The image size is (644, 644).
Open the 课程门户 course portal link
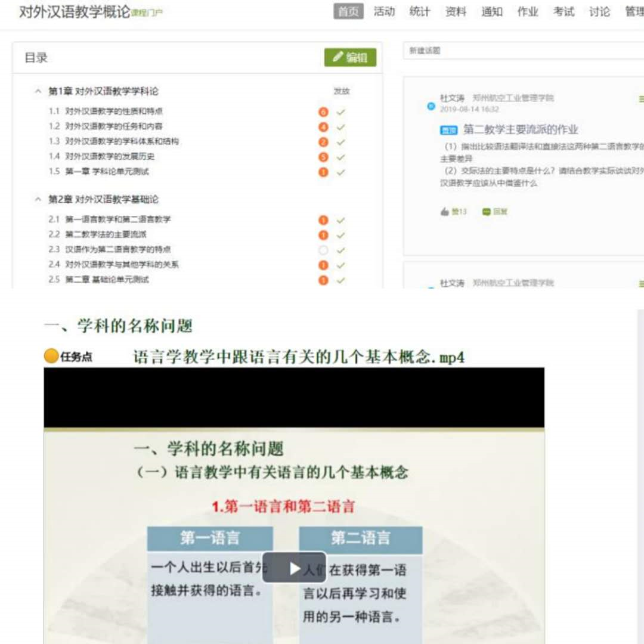(147, 13)
